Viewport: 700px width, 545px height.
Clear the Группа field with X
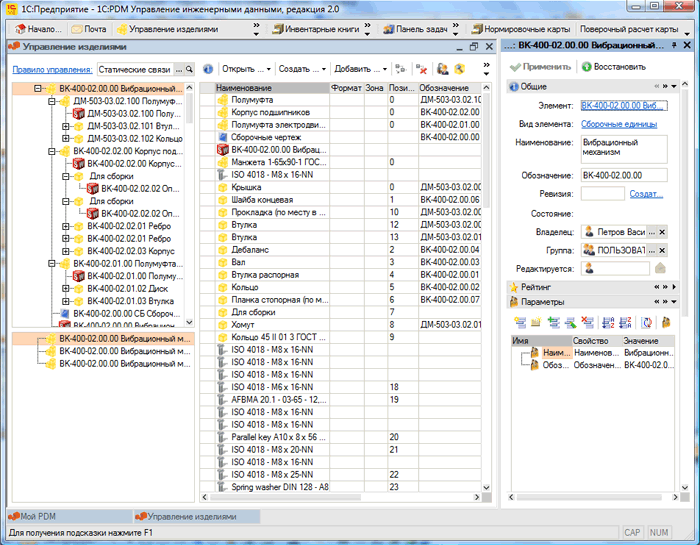pos(662,250)
